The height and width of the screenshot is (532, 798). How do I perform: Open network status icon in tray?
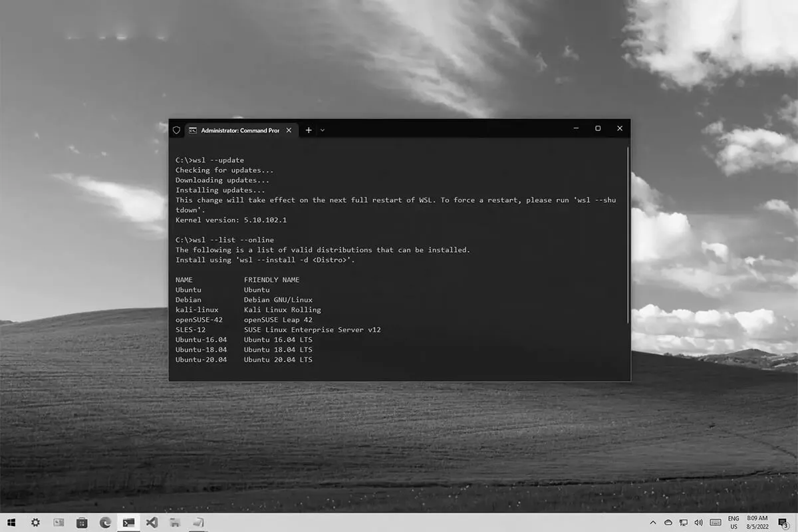[x=684, y=523]
